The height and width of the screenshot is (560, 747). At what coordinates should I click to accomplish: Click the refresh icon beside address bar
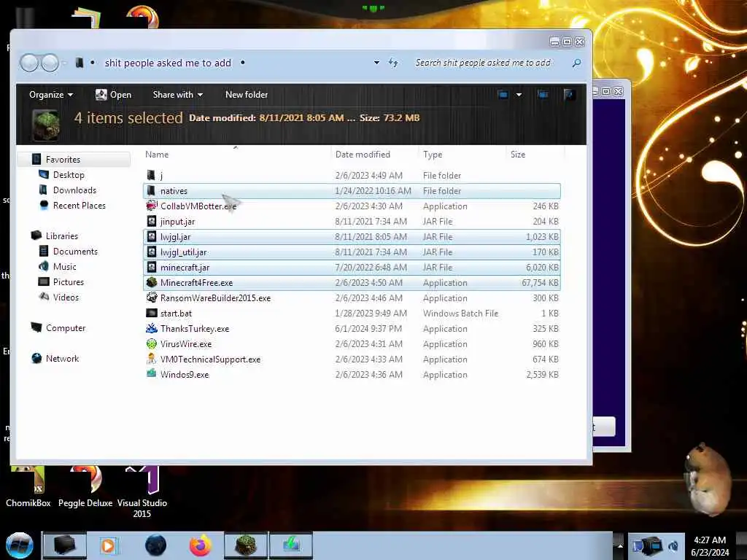(393, 63)
